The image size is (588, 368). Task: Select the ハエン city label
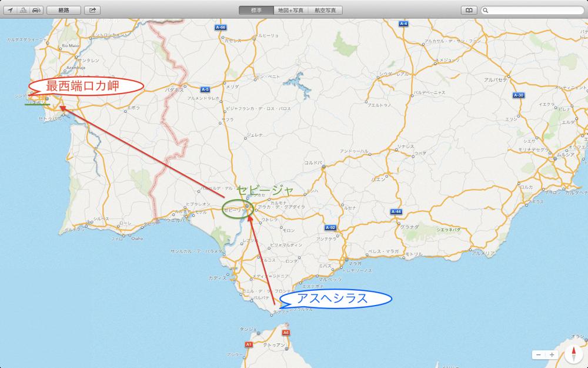378,180
